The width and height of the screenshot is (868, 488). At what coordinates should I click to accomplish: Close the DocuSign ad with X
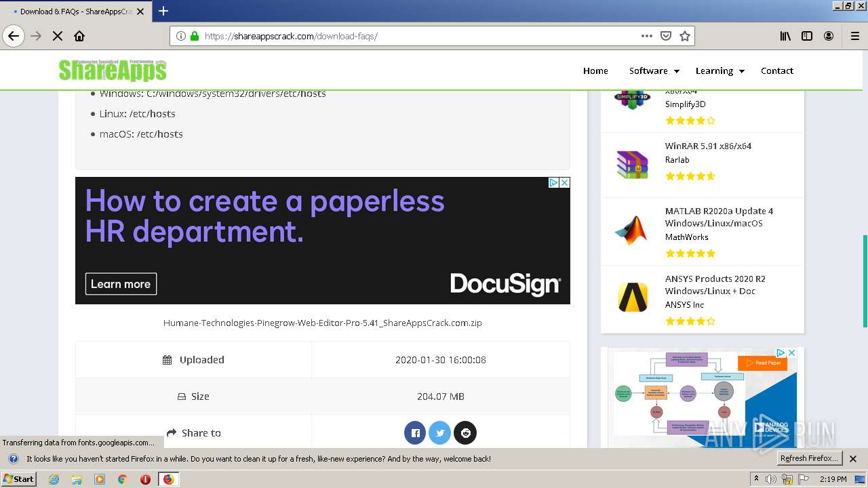click(x=564, y=182)
